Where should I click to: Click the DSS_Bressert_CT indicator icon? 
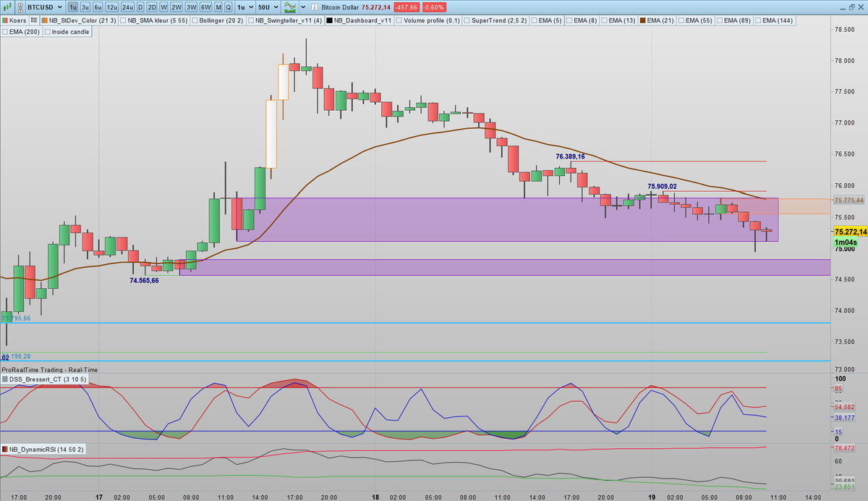pos(5,379)
